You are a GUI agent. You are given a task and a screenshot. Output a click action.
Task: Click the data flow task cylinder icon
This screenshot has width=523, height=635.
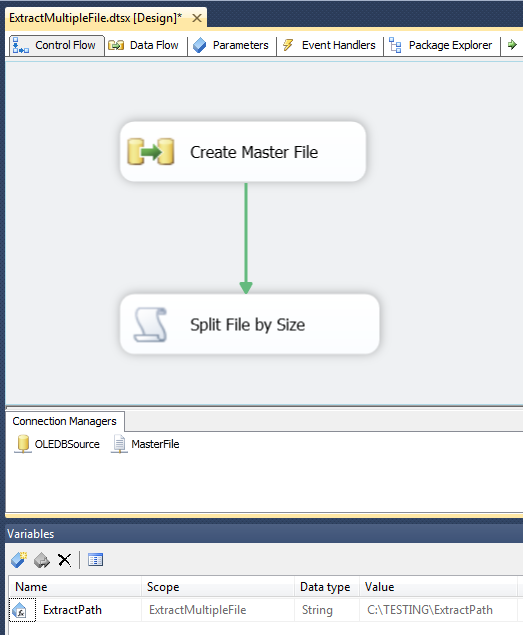(x=151, y=152)
